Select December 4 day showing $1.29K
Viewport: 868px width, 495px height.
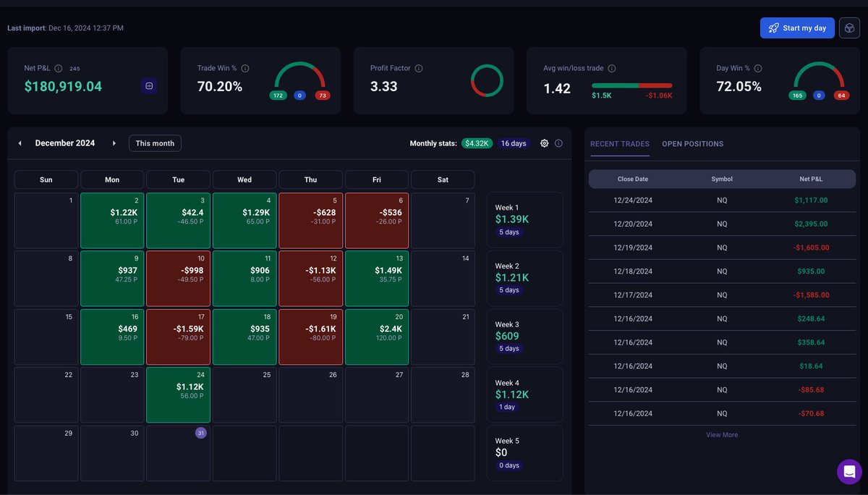(x=244, y=220)
